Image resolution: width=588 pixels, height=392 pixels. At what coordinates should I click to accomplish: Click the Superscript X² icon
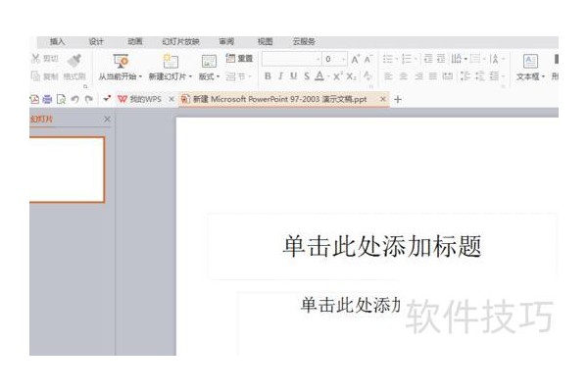(x=337, y=76)
